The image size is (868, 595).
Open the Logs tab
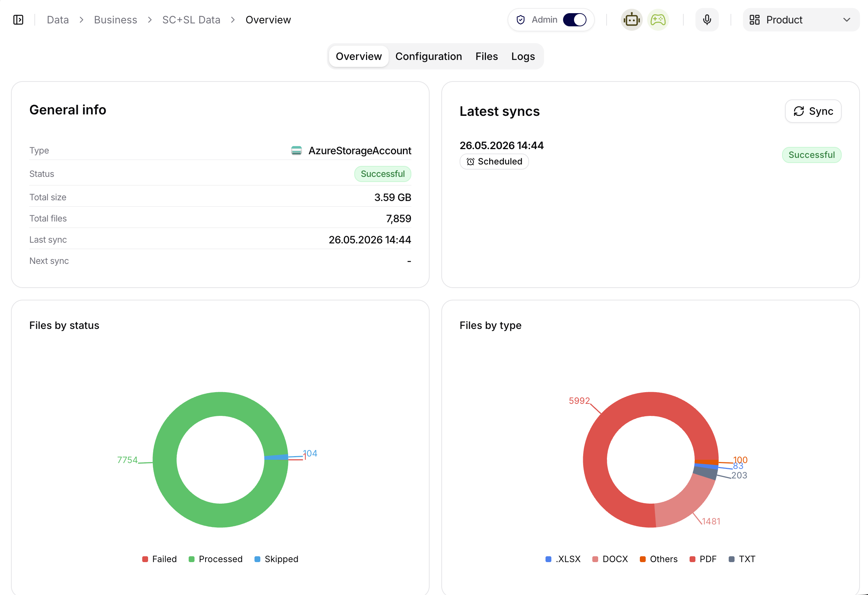tap(523, 56)
